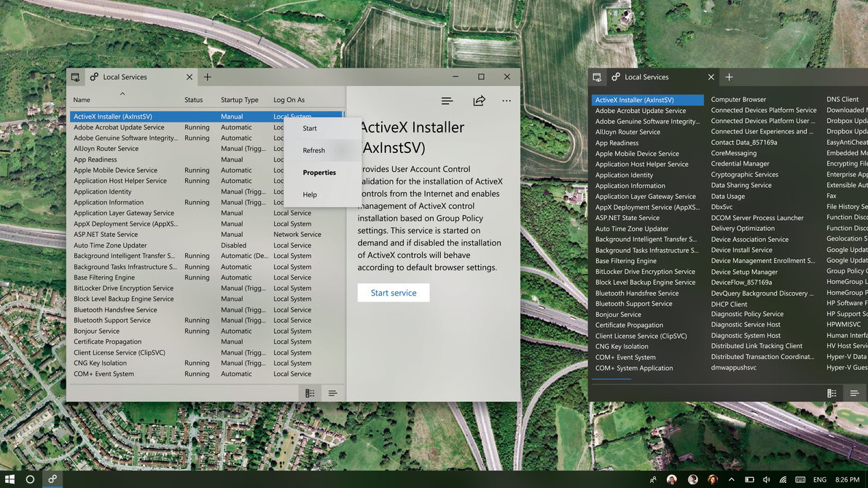The width and height of the screenshot is (868, 488).
Task: Select Diagnostic Policy Service in the dark window
Action: (747, 314)
